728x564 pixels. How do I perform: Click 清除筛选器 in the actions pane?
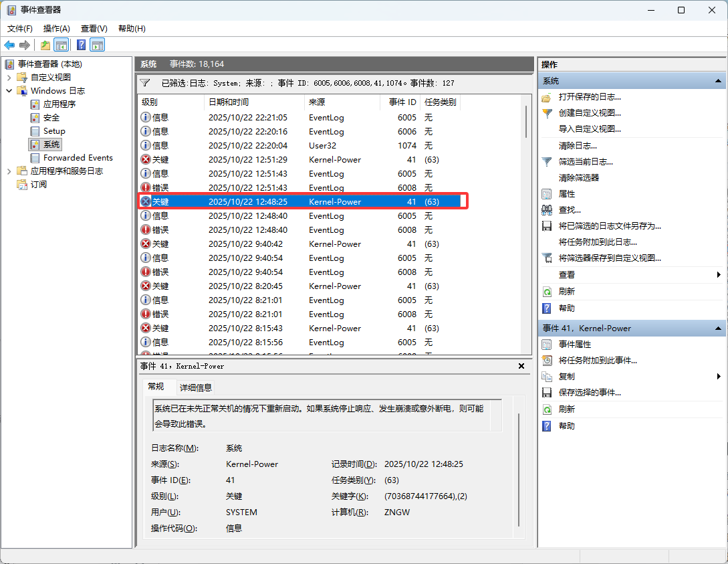point(578,177)
